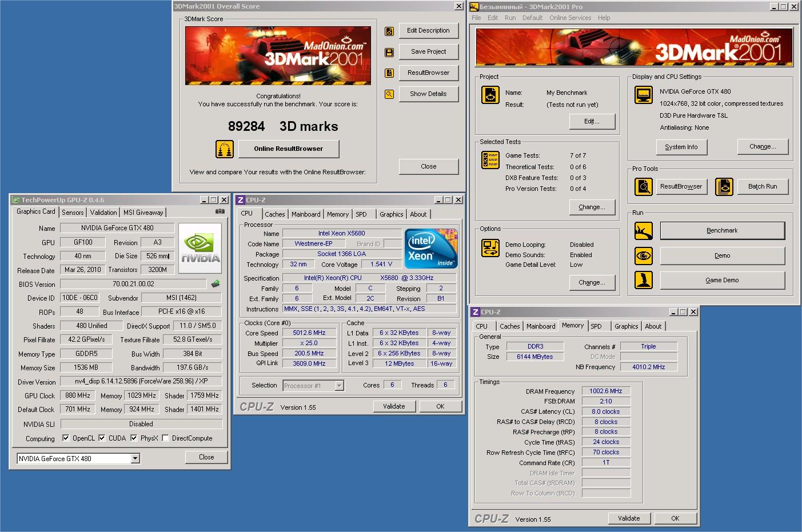Open the Help menu in 3DMark2001 Pro
Screen dimensions: 802x532
coord(604,18)
